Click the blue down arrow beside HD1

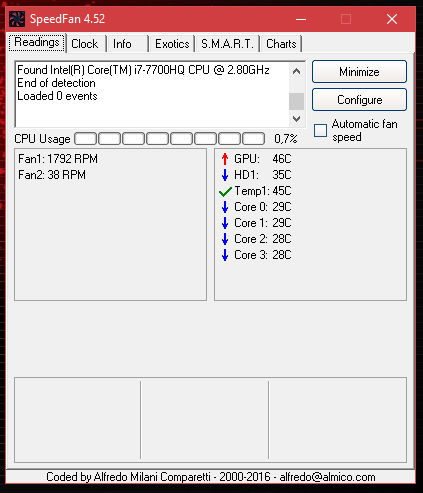tap(225, 175)
